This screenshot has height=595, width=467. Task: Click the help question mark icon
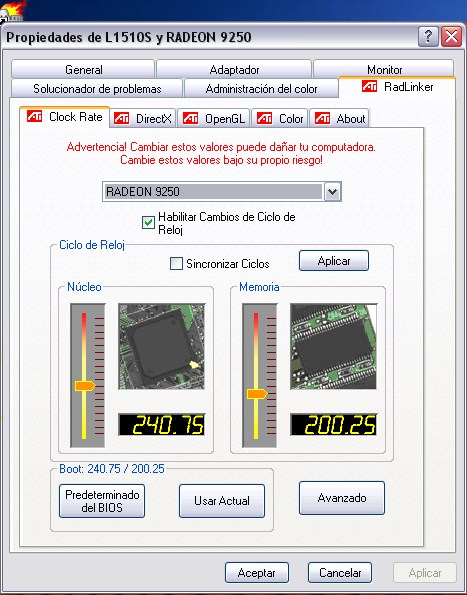pyautogui.click(x=428, y=37)
